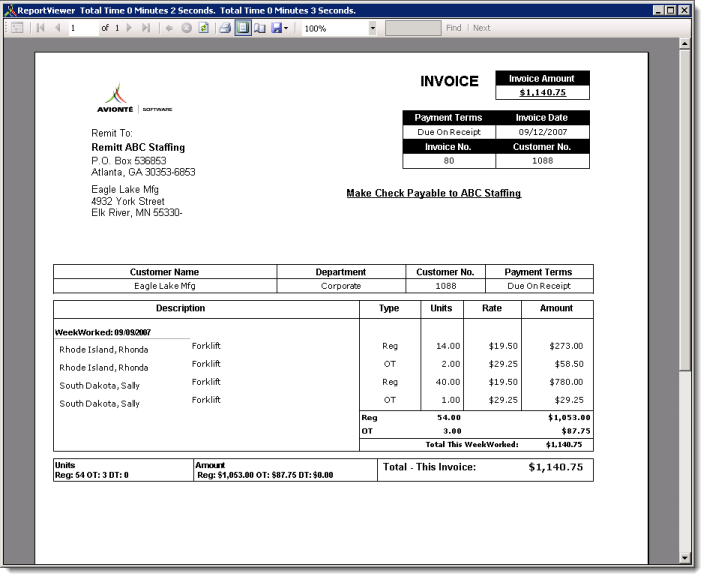This screenshot has height=579, width=706.
Task: Click 'Due On Receipt' under Payment Terms header box
Action: click(449, 132)
